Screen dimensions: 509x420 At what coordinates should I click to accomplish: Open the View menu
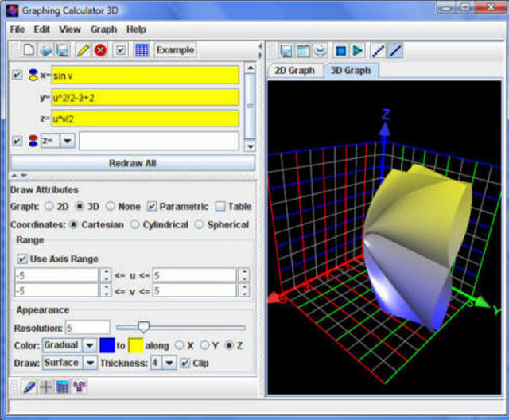coord(70,29)
